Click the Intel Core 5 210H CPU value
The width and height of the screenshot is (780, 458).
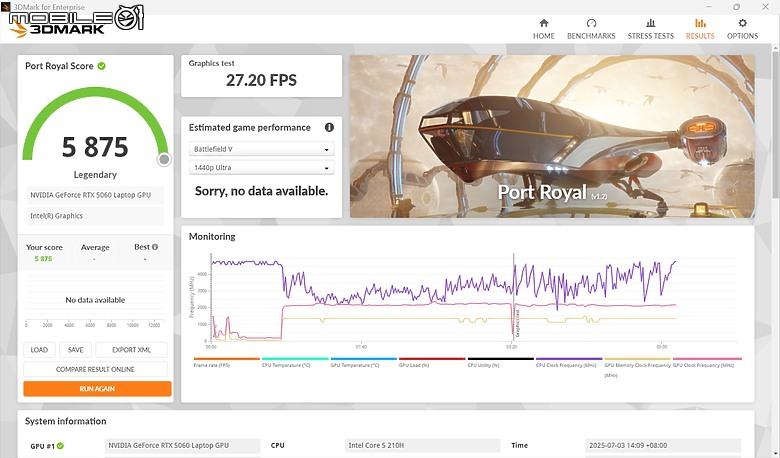pyautogui.click(x=422, y=446)
